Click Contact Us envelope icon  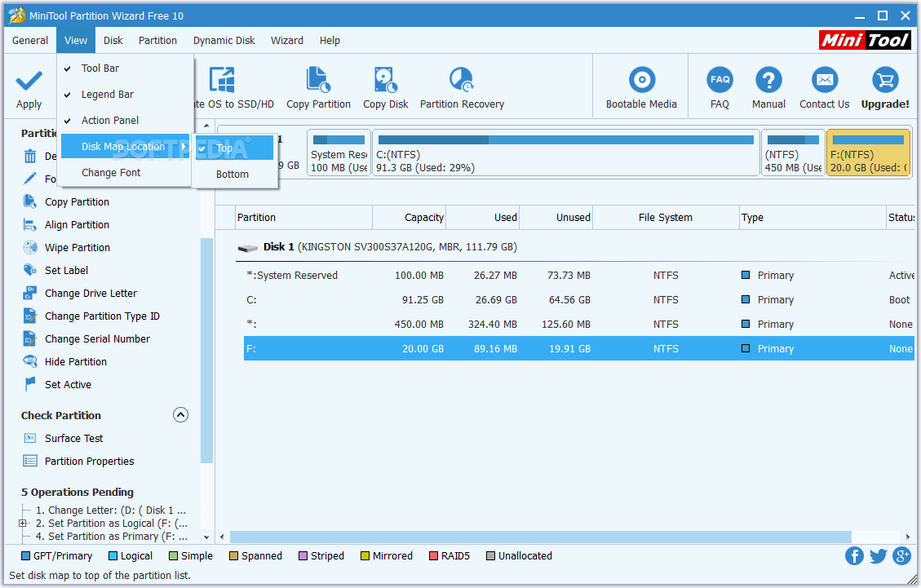[x=824, y=80]
